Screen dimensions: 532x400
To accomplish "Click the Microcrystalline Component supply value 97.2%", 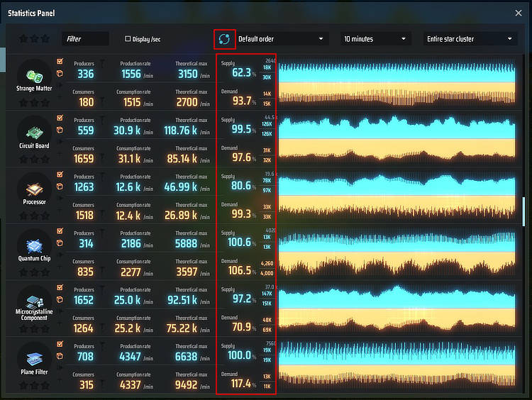I will point(244,299).
